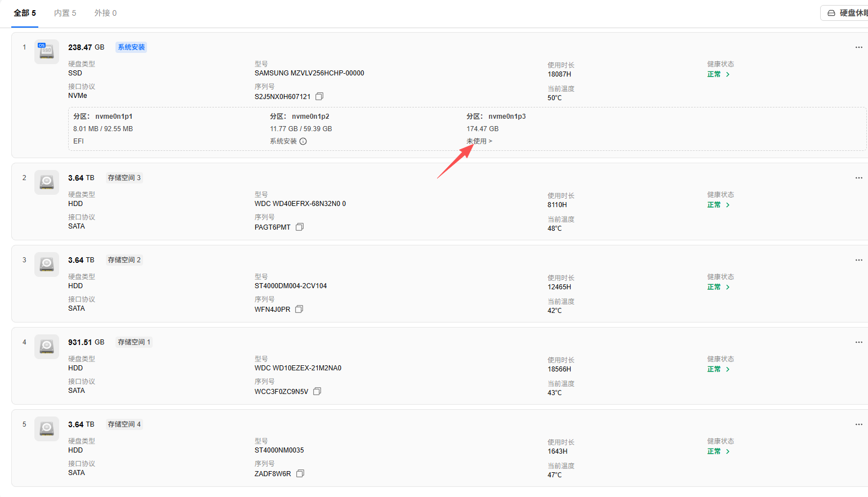Viewport: 868px width, 497px height.
Task: Click the SSD system disk icon
Action: [47, 51]
